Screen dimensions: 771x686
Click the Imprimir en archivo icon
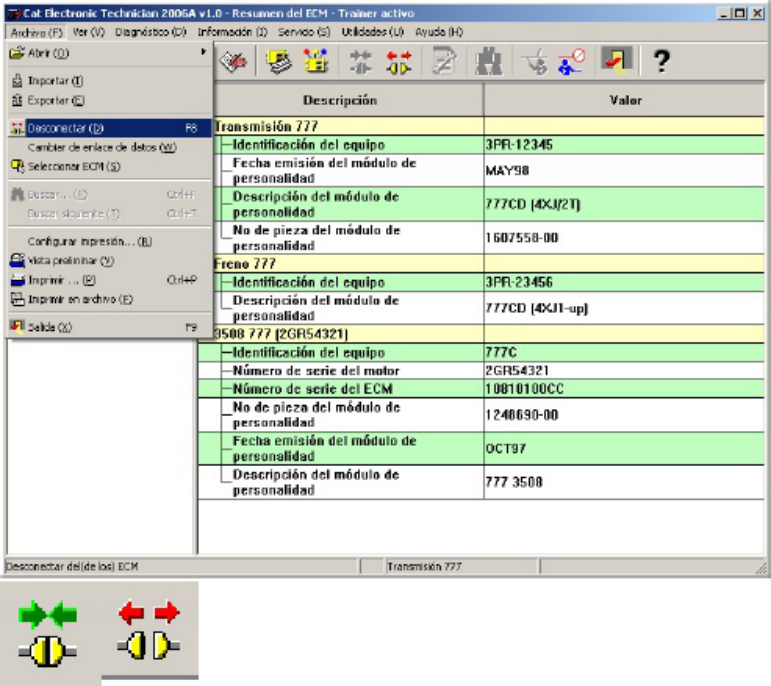point(17,299)
